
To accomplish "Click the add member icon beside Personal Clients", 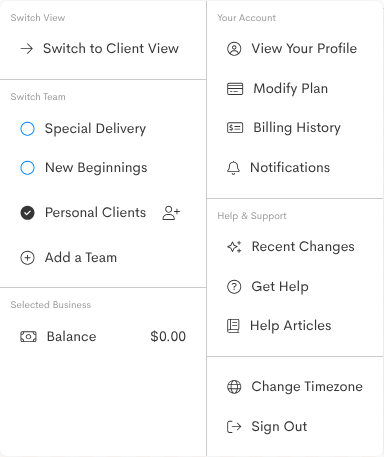I will [x=171, y=213].
